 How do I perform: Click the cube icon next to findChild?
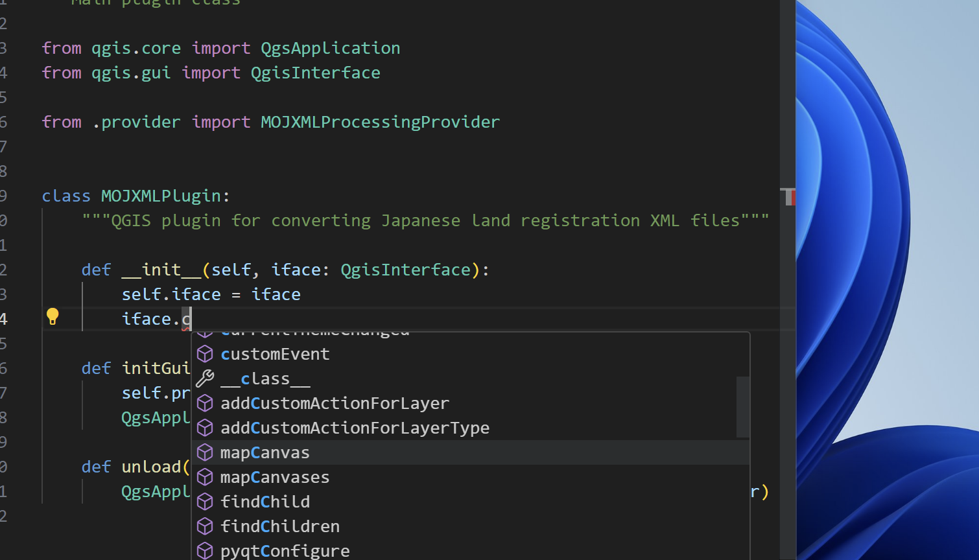coord(205,502)
